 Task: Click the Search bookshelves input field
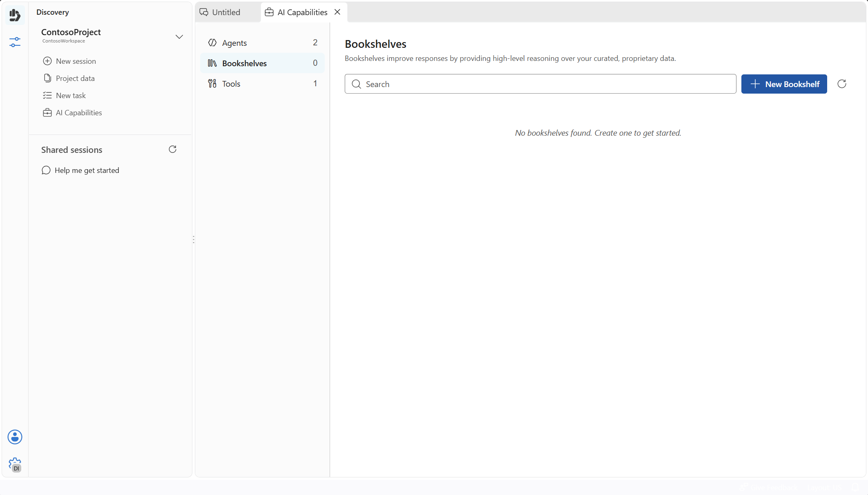pos(540,84)
